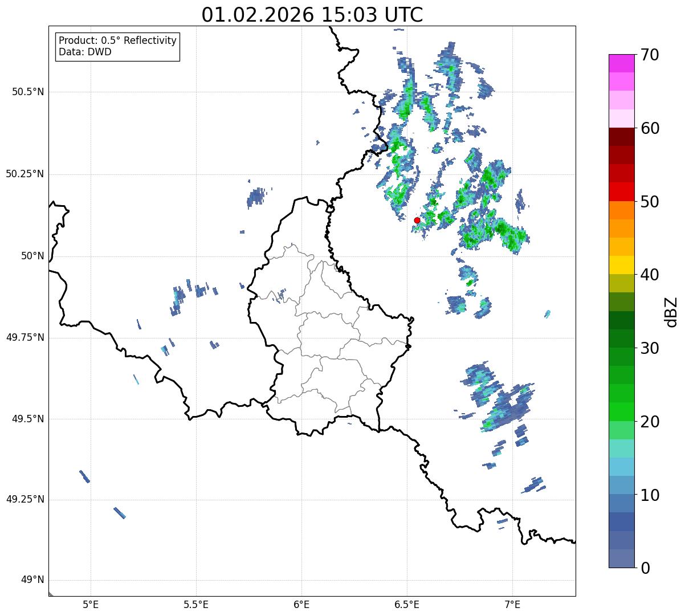Viewport: 685px width, 616px height.
Task: Click the red station marker dot
Action: point(417,220)
